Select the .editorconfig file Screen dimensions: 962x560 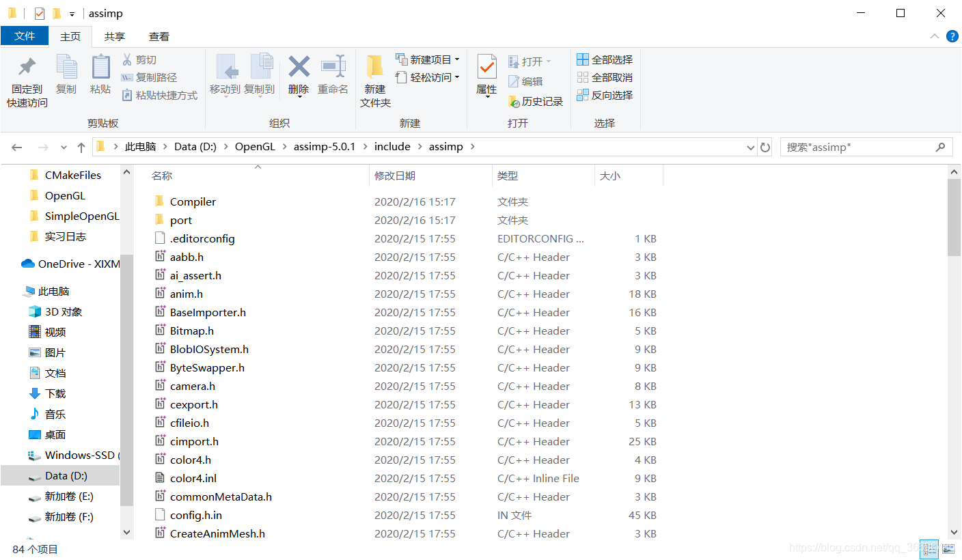[202, 238]
